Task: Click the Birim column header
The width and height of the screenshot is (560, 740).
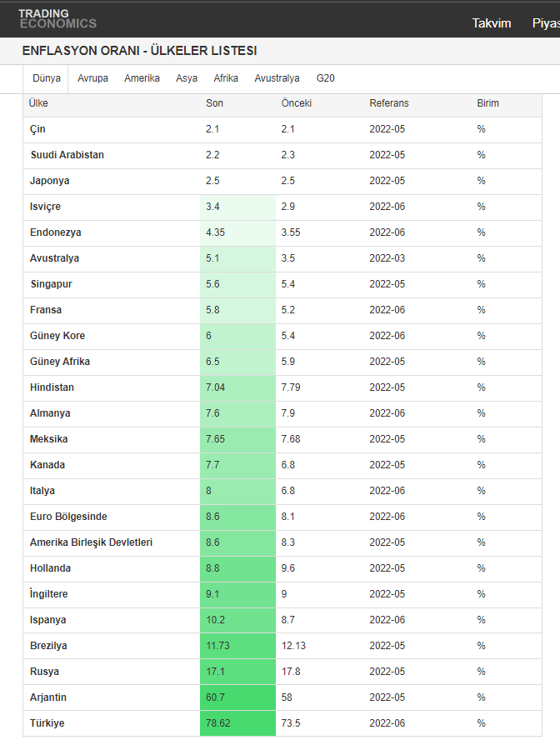Action: (x=487, y=103)
